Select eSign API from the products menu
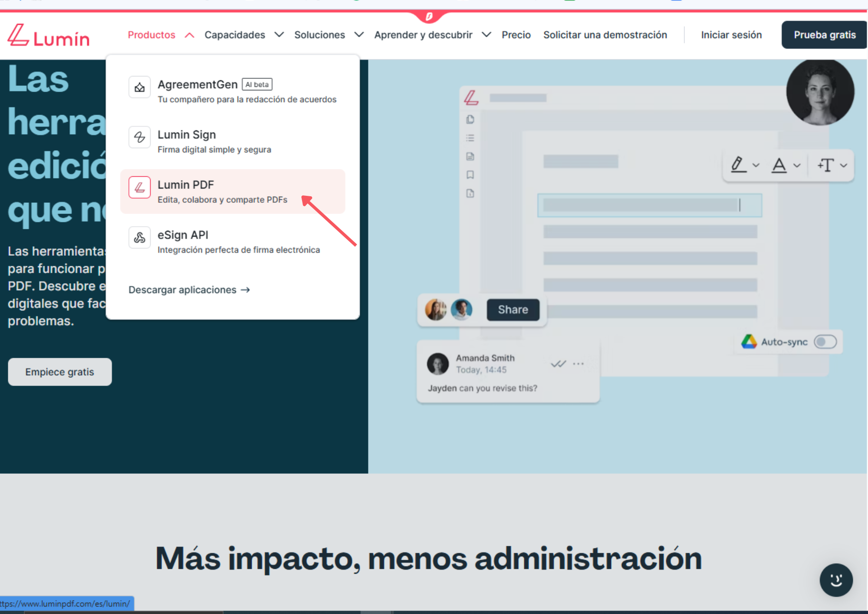This screenshot has width=868, height=614. 233,242
